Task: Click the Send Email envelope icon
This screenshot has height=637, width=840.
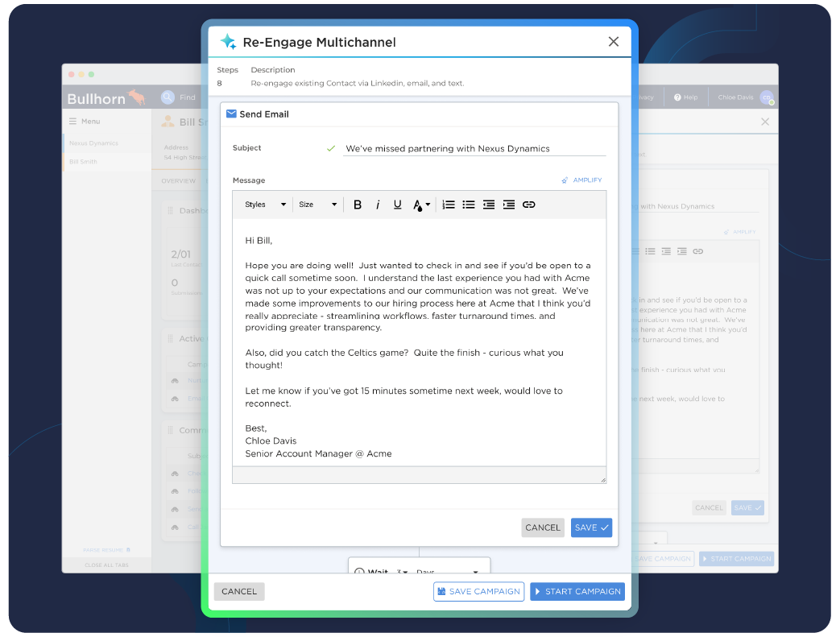Action: coord(231,114)
